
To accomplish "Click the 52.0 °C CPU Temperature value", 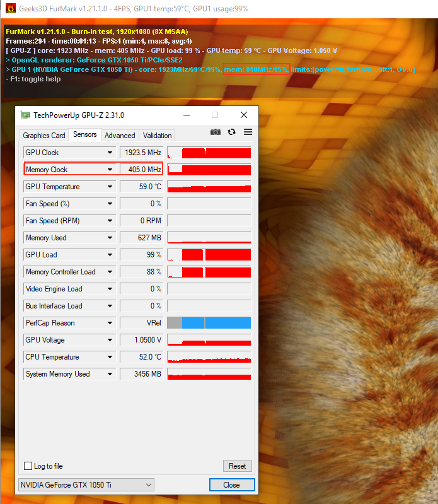I will [x=142, y=357].
